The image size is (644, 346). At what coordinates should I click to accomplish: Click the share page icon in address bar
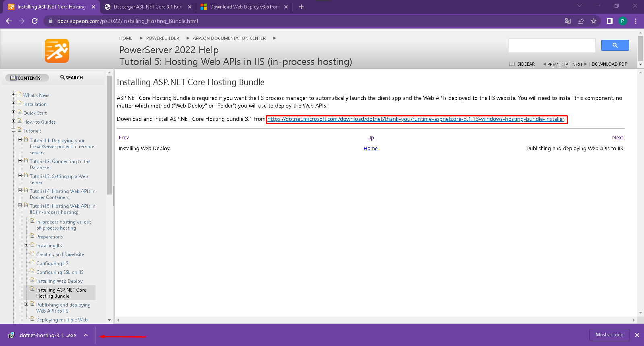[580, 21]
